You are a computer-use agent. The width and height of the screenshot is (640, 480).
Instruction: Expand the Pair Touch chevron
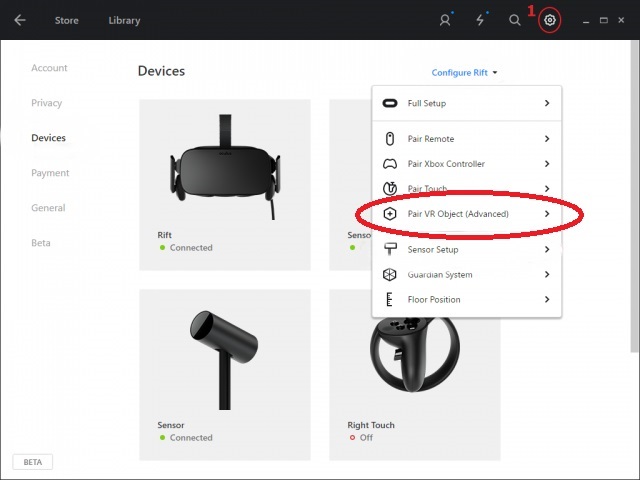pos(547,189)
